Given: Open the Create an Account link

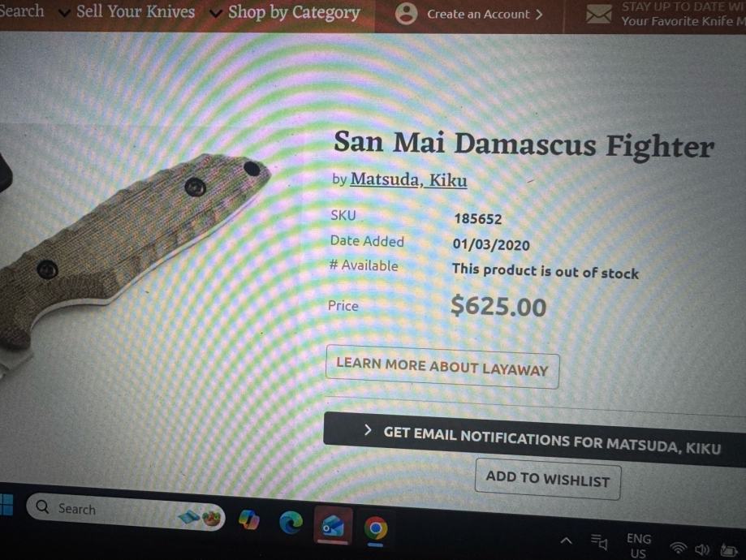Looking at the screenshot, I should tap(485, 15).
